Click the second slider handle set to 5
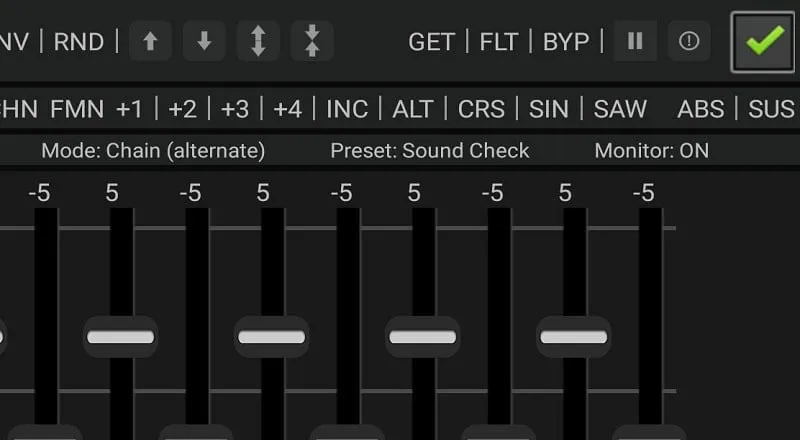 tap(271, 337)
